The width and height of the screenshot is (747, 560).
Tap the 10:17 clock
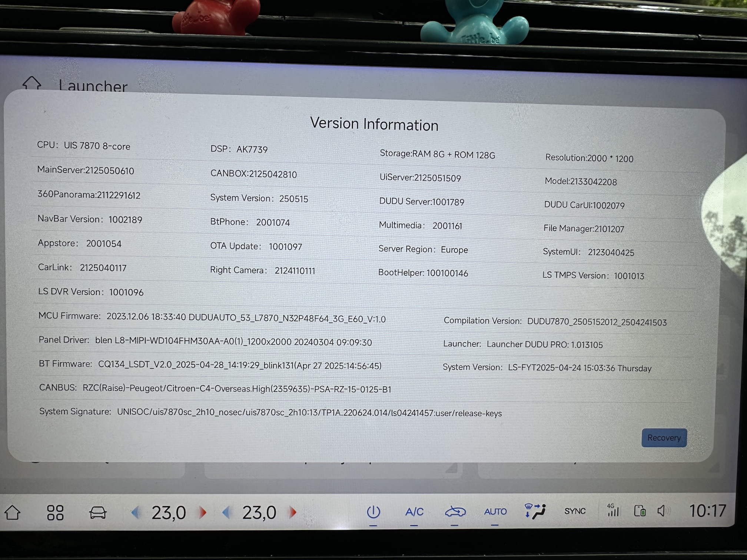[x=707, y=511]
